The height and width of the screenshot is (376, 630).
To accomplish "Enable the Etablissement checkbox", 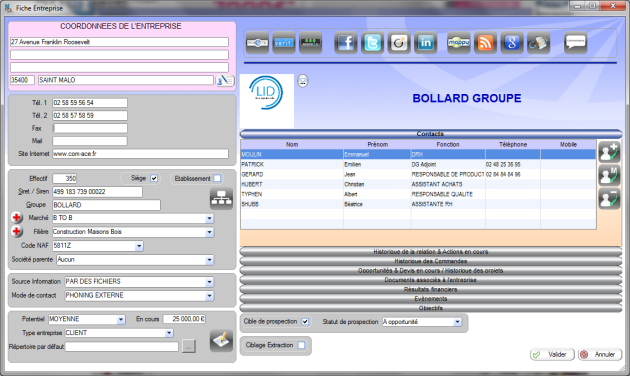I will pos(217,178).
